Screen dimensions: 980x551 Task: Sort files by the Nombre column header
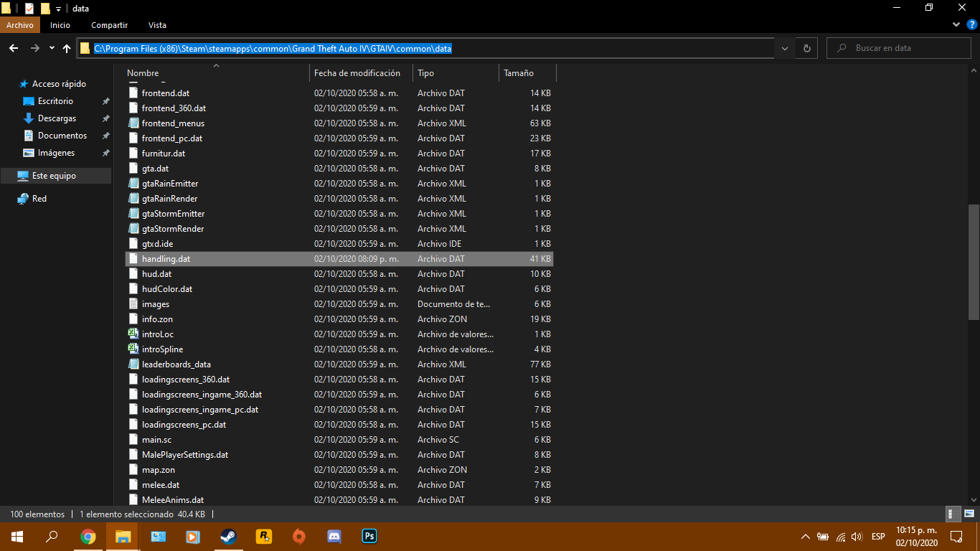click(x=217, y=73)
